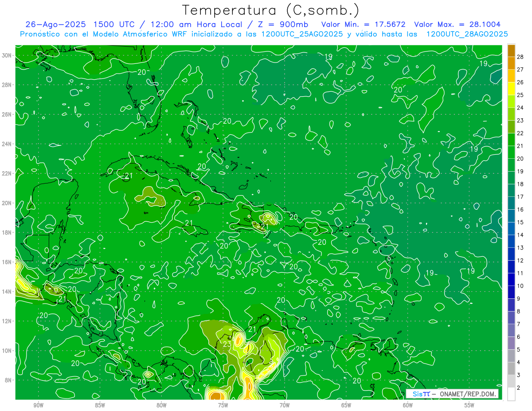Screen dimensions: 532x411
Task: Click the color legend value 18
Action: [x=520, y=184]
